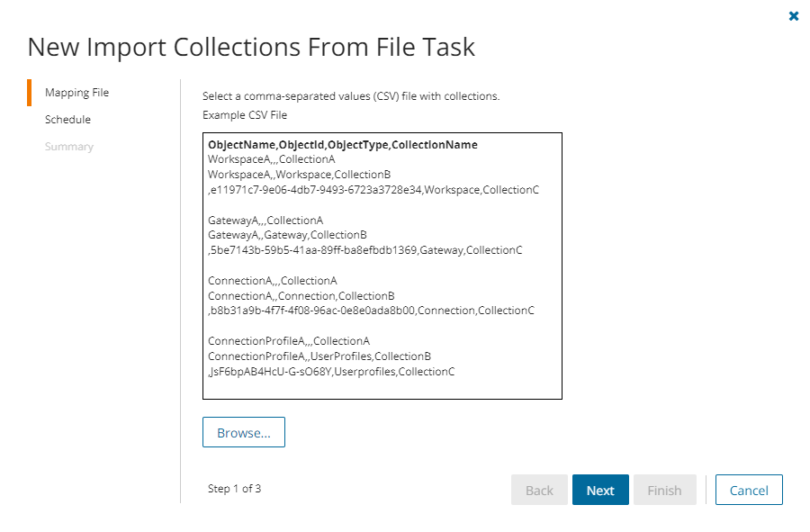Click the Userprofiles line starting JsF6bpAB4HcU
Viewport: 810px width, 532px height.
point(331,372)
